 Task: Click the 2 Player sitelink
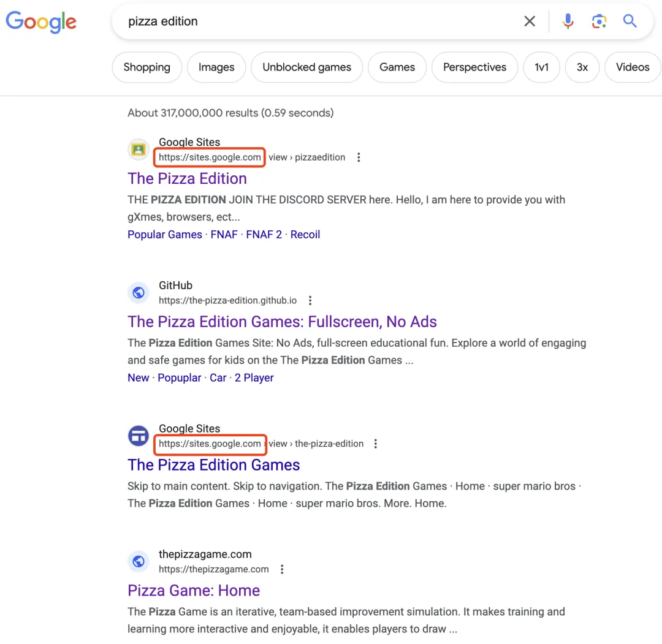coord(254,378)
